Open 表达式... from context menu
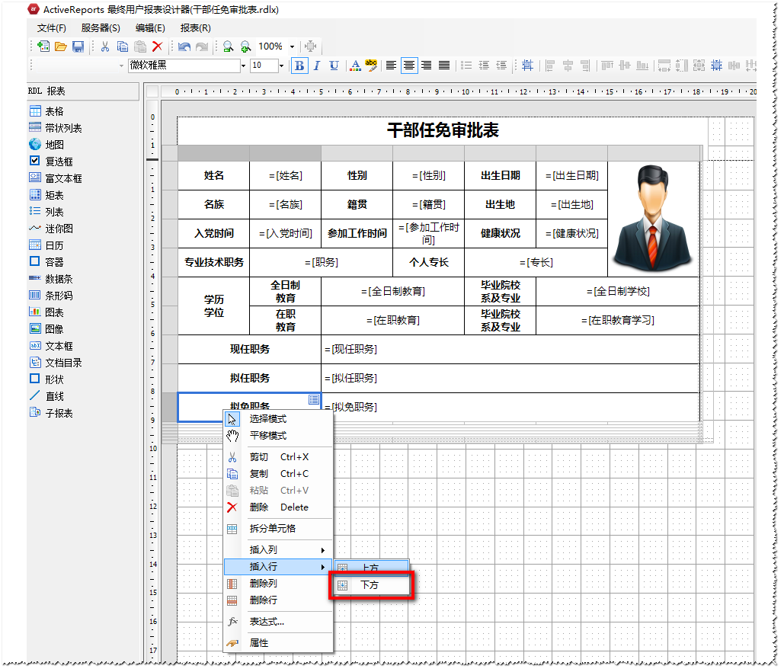784x672 pixels. pyautogui.click(x=278, y=622)
